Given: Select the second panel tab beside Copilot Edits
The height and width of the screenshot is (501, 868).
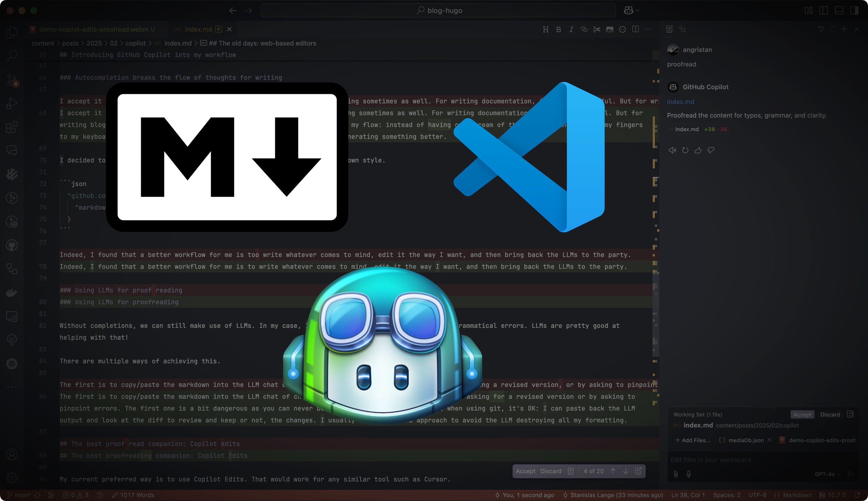Looking at the screenshot, I should click(683, 29).
